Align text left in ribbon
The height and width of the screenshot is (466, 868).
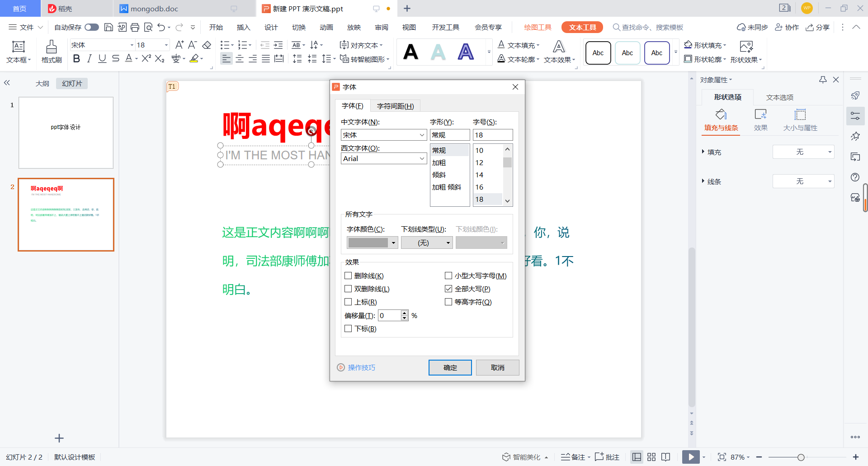226,59
